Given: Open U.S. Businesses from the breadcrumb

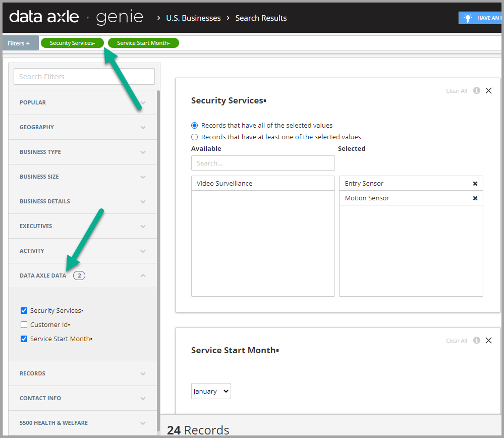Looking at the screenshot, I should pos(193,18).
